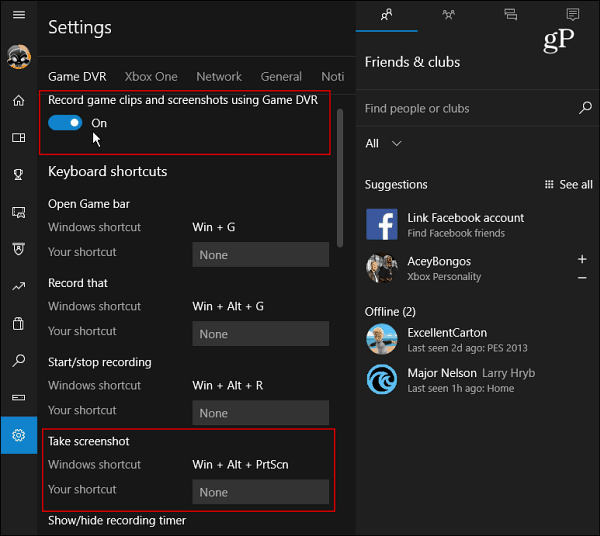Image resolution: width=600 pixels, height=536 pixels.
Task: Open the Notifications settings tab
Action: click(333, 77)
